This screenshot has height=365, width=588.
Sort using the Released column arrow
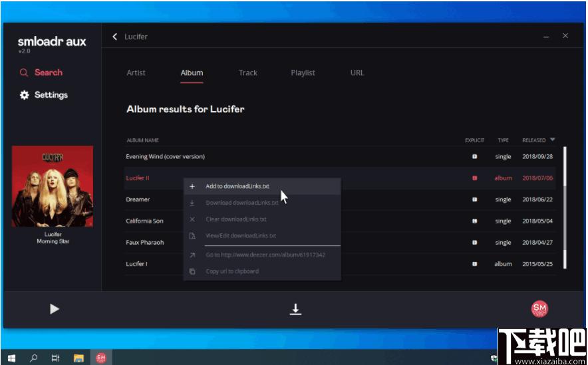(x=552, y=140)
